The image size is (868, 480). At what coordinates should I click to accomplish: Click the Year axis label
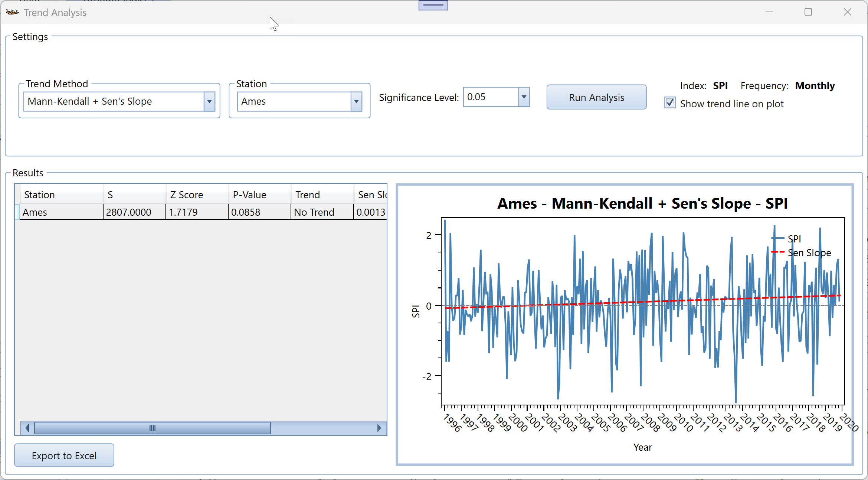click(642, 447)
